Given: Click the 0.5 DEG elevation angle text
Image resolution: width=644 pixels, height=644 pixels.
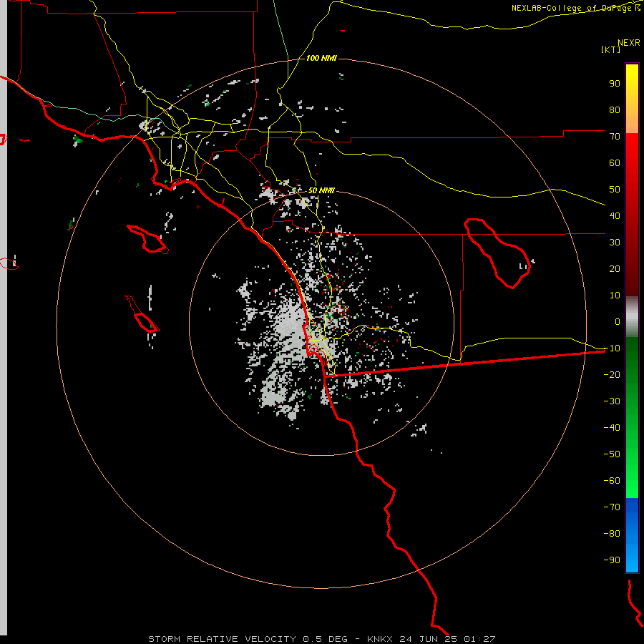Looking at the screenshot, I should [x=325, y=639].
